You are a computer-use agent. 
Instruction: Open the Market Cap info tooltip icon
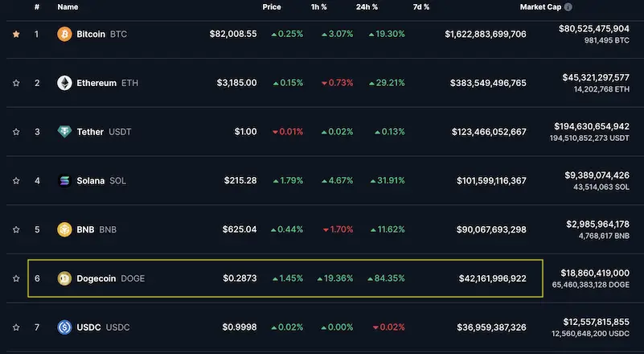[x=568, y=7]
